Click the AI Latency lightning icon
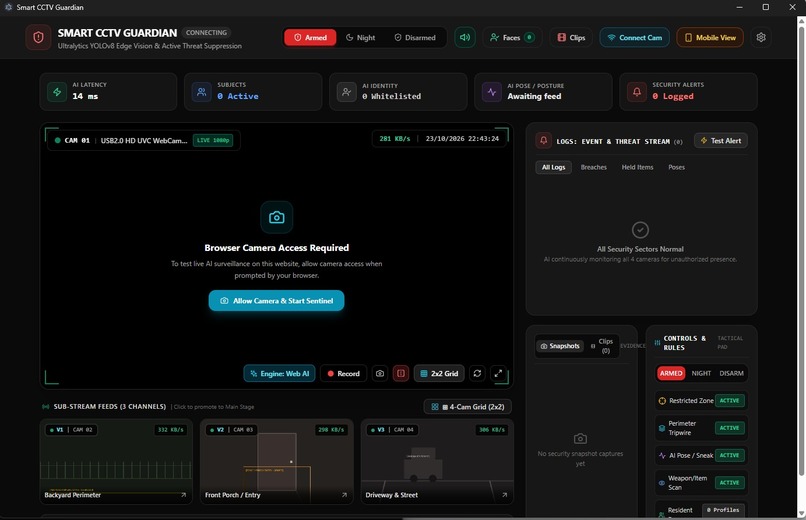This screenshot has height=520, width=806. coord(57,92)
